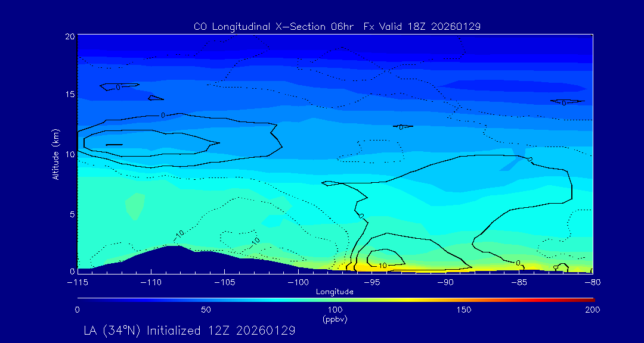644x343 pixels.
Task: Click the 20 km altitude tick label
Action: coord(69,36)
